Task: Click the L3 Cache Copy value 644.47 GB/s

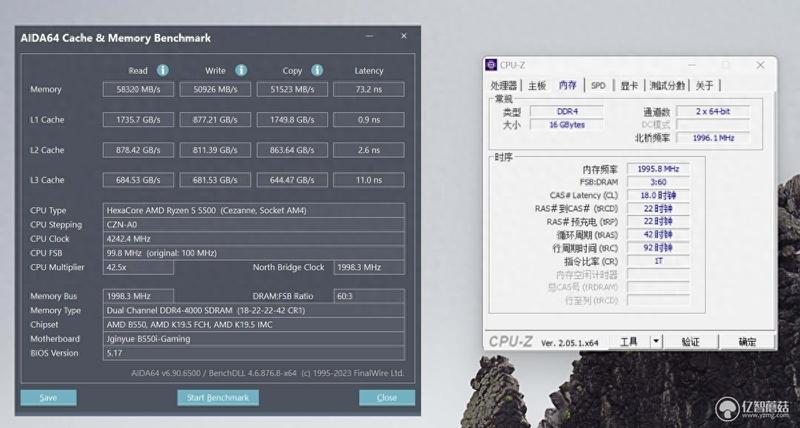Action: tap(292, 180)
